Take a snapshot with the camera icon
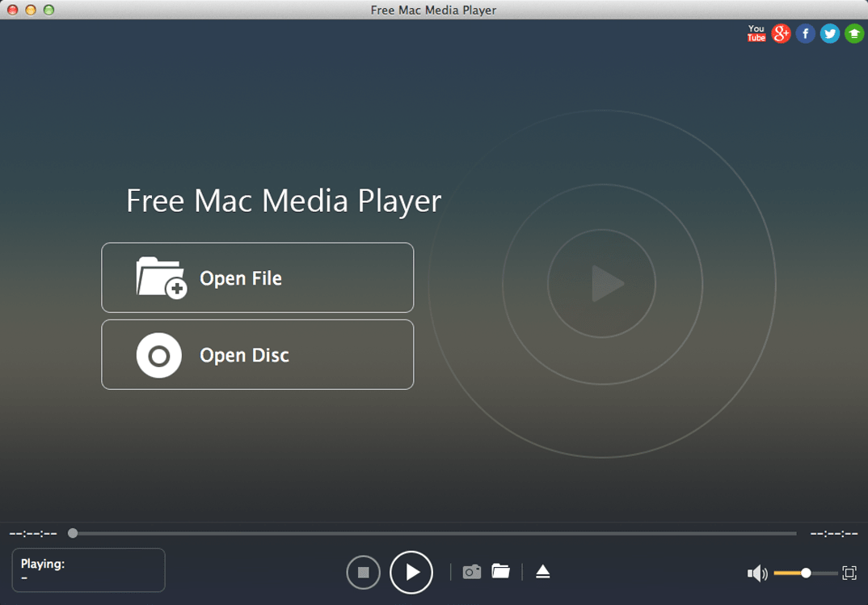Viewport: 868px width, 605px height. 472,572
